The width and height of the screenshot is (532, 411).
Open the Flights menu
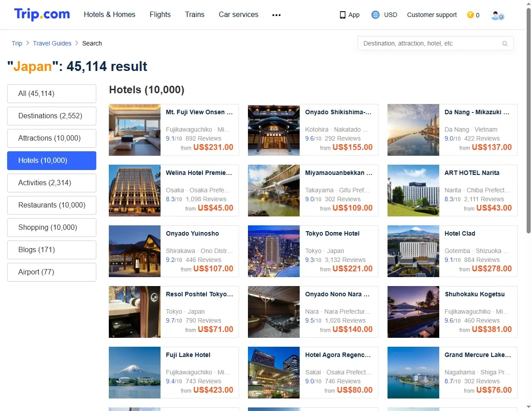click(x=160, y=15)
